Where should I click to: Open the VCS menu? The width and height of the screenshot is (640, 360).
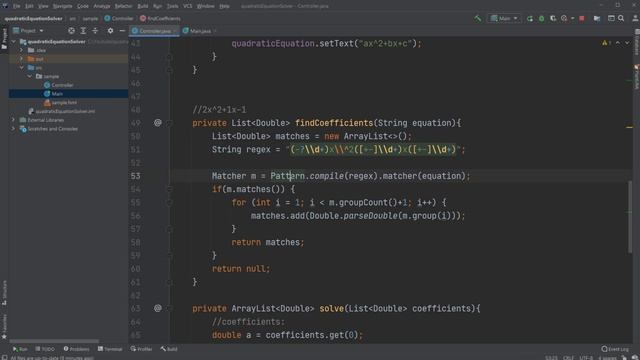[x=187, y=6]
